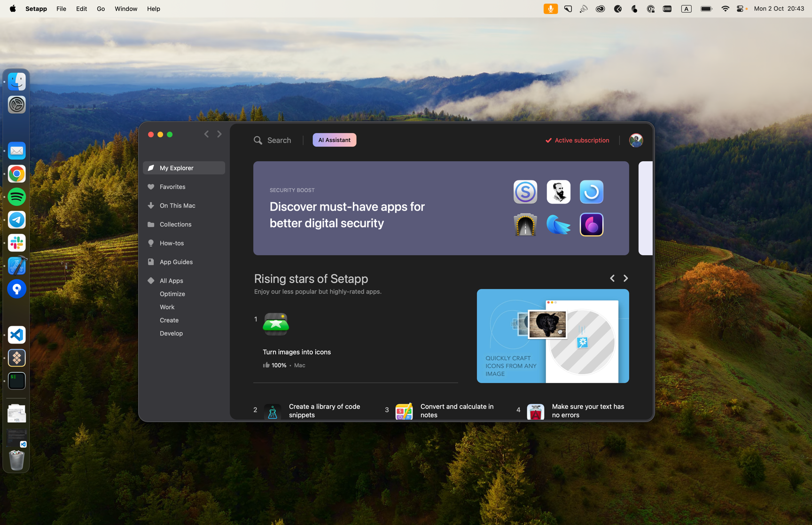This screenshot has width=812, height=525.
Task: Open the File menu
Action: [61, 8]
